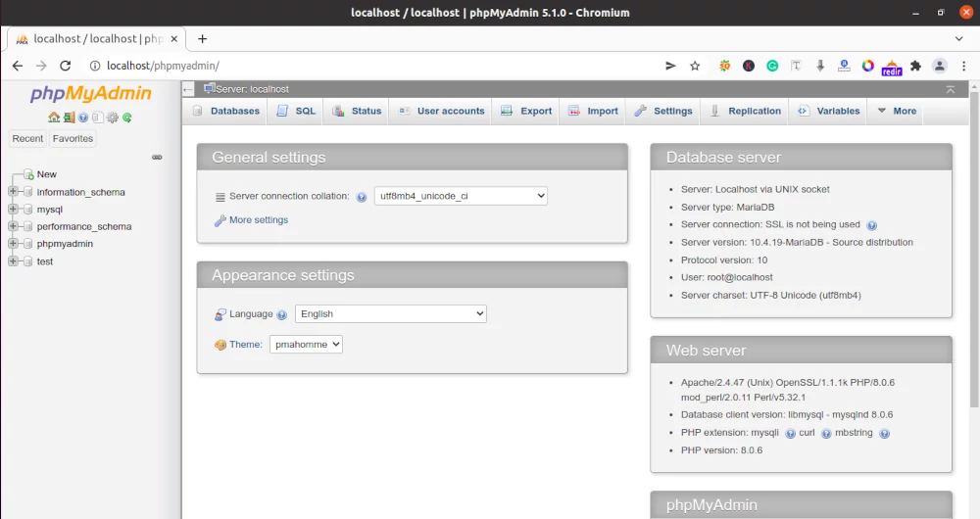Open the Chromium extensions puzzle icon
Viewport: 980px width, 519px height.
coord(915,66)
